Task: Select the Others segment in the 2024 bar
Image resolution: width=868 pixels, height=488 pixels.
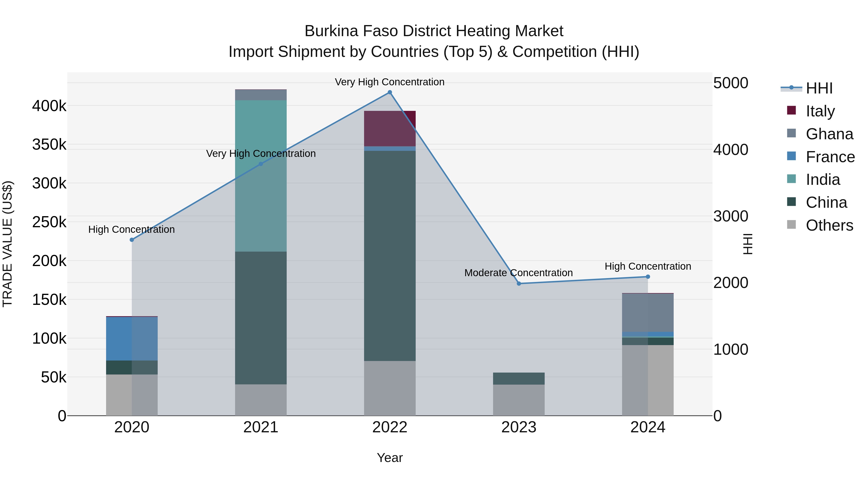Action: [x=648, y=380]
